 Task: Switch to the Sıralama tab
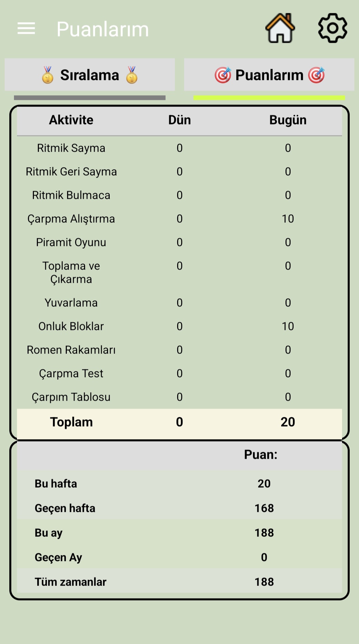pyautogui.click(x=90, y=75)
